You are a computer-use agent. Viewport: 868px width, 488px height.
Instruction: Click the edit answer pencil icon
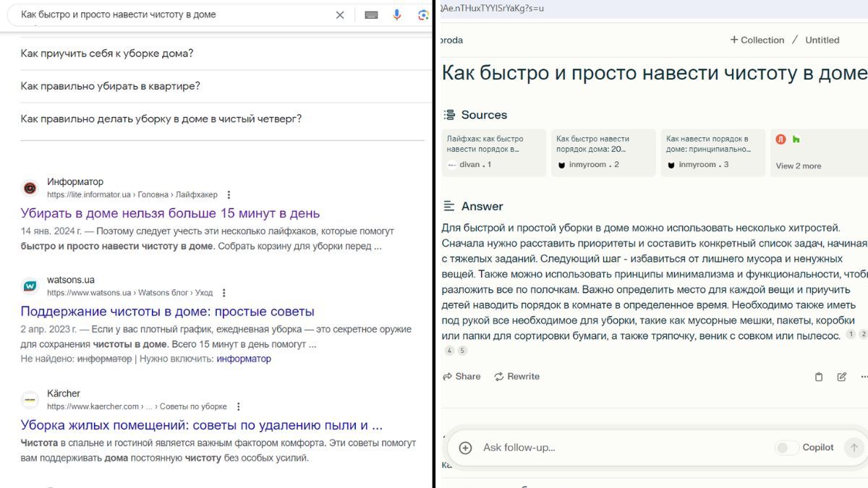(x=841, y=377)
